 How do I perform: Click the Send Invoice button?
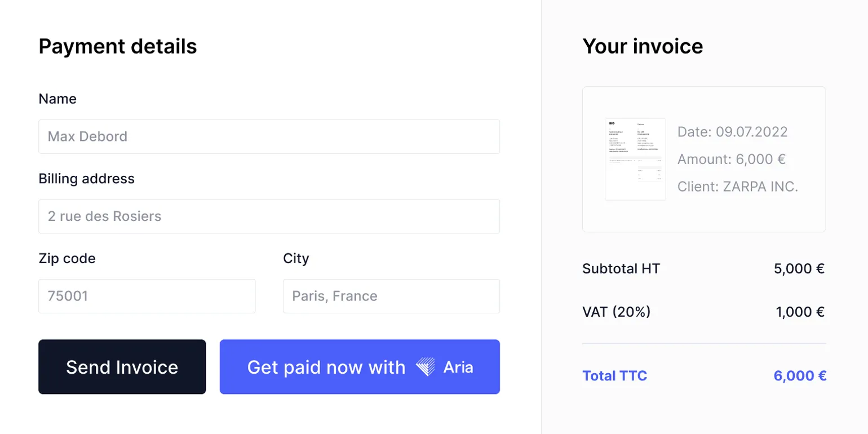point(122,367)
